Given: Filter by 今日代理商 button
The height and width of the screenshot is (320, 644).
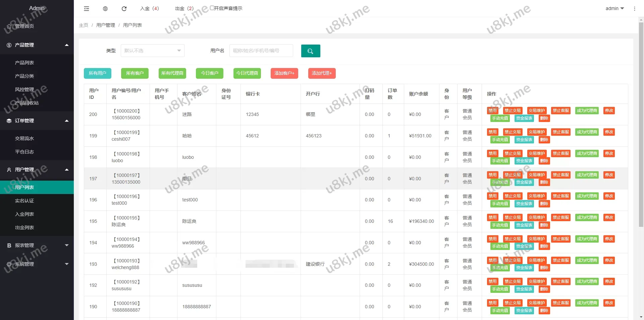Looking at the screenshot, I should (247, 73).
